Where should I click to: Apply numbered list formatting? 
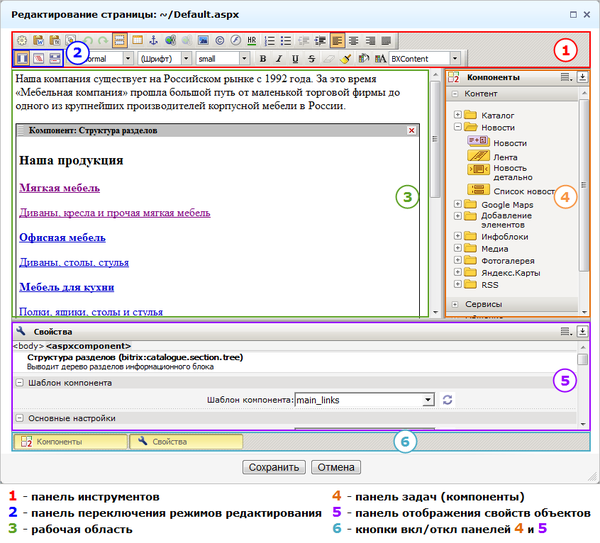pyautogui.click(x=270, y=41)
